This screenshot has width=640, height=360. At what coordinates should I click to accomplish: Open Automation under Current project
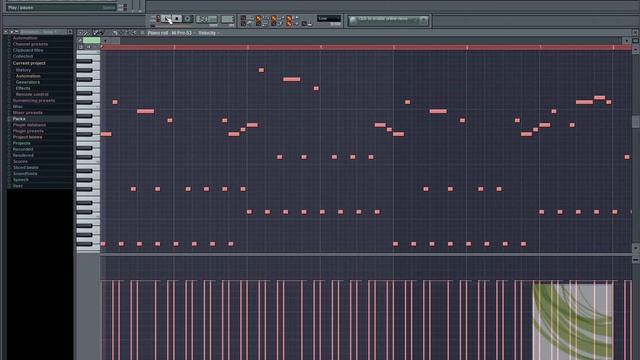coord(28,76)
